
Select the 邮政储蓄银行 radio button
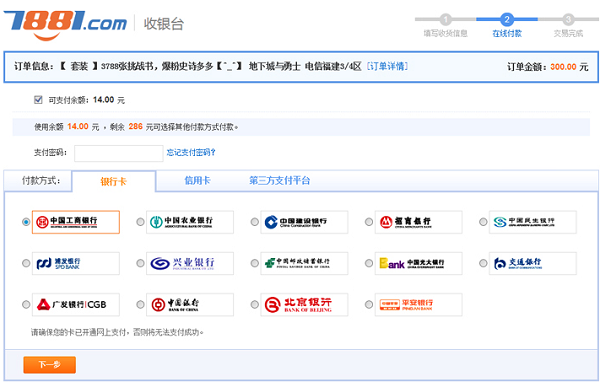point(254,263)
